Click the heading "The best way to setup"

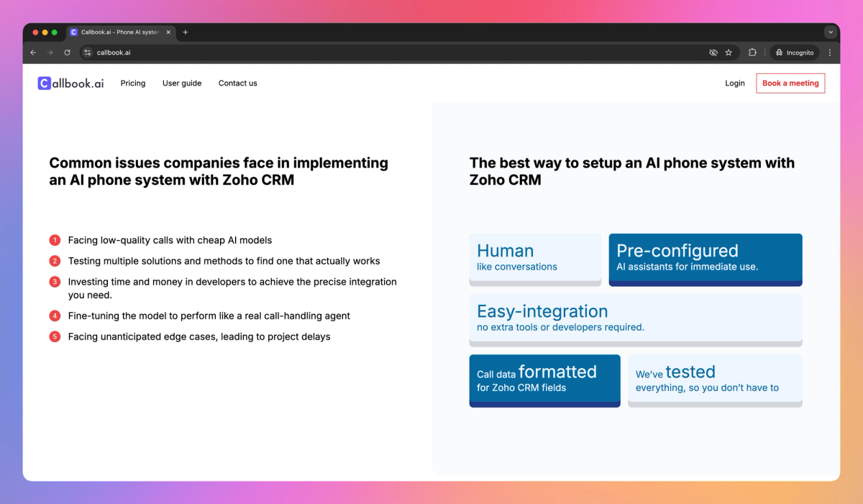[x=632, y=171]
